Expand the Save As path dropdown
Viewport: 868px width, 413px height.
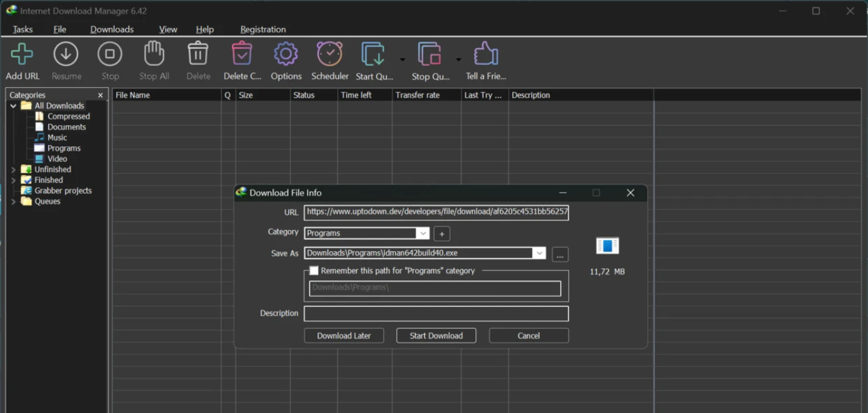click(539, 254)
